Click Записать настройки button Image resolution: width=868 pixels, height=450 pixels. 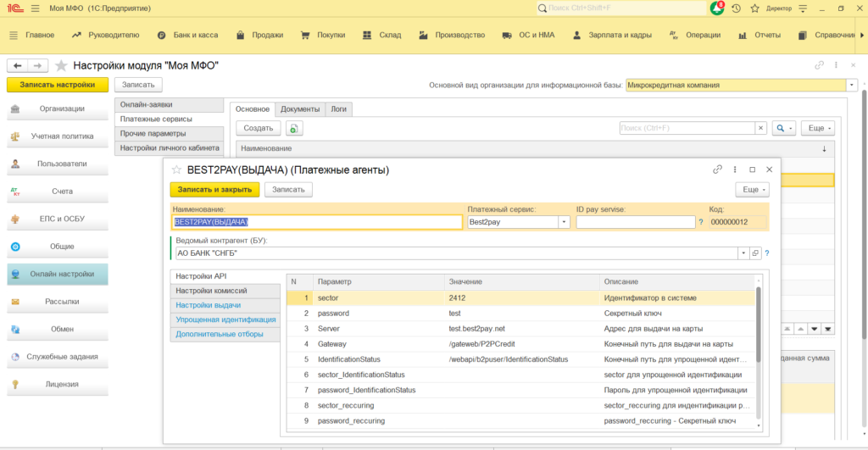tap(58, 85)
